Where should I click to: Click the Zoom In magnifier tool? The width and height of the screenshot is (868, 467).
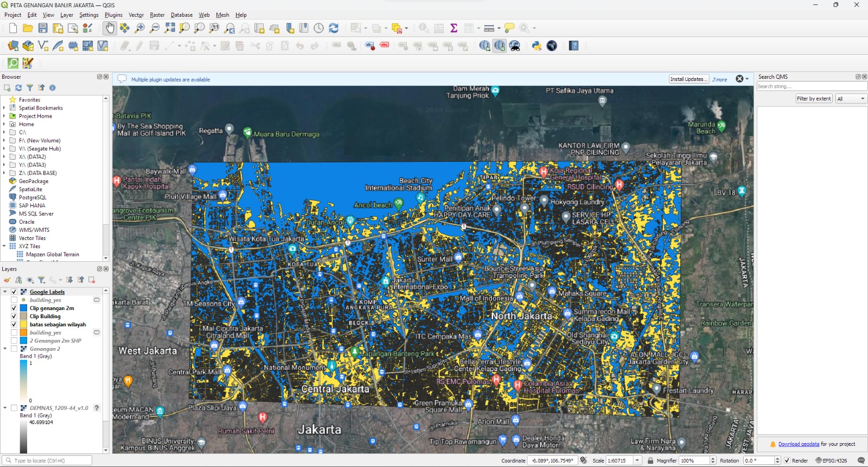[140, 28]
